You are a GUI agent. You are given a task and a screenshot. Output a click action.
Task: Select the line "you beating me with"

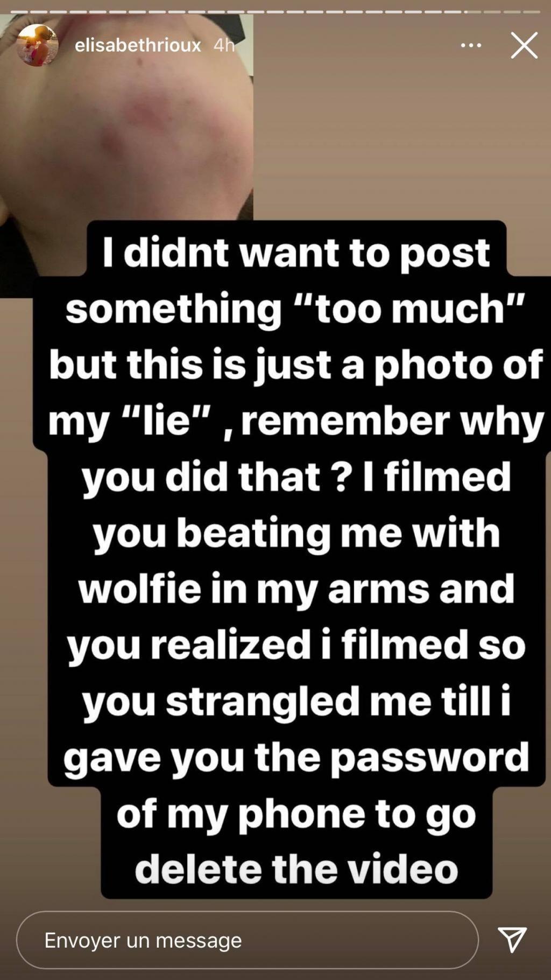(296, 532)
